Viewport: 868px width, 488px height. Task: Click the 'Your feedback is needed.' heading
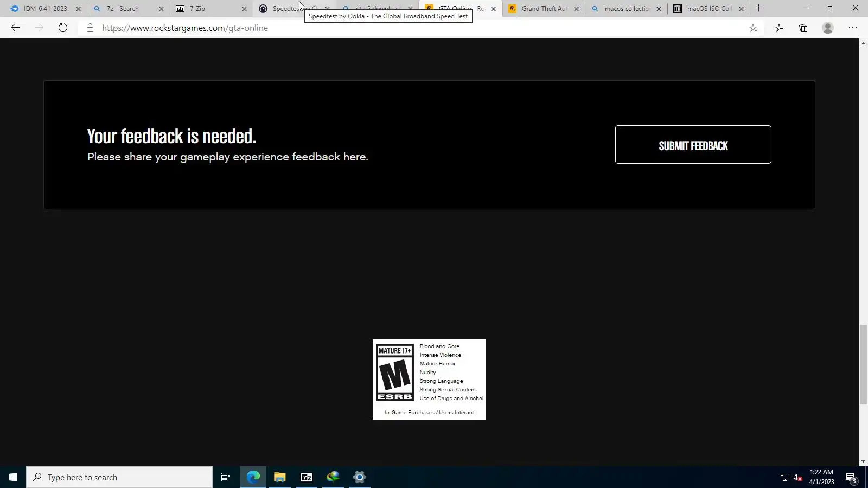(171, 136)
